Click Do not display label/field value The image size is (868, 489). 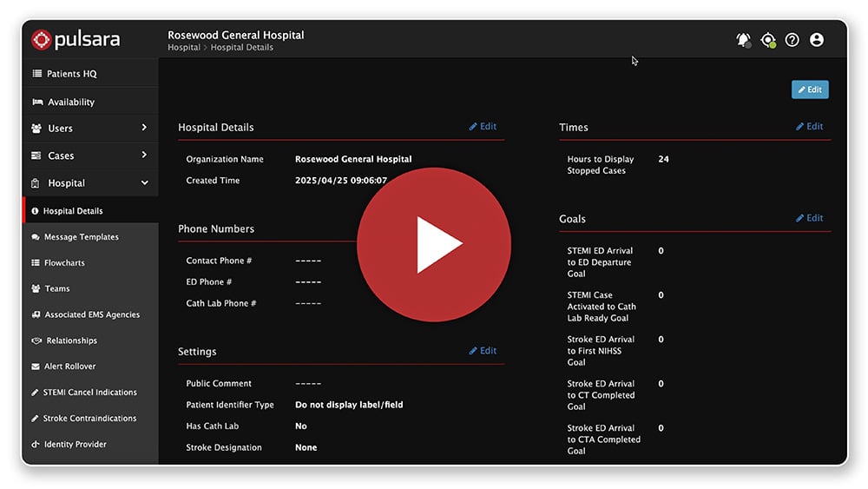349,405
